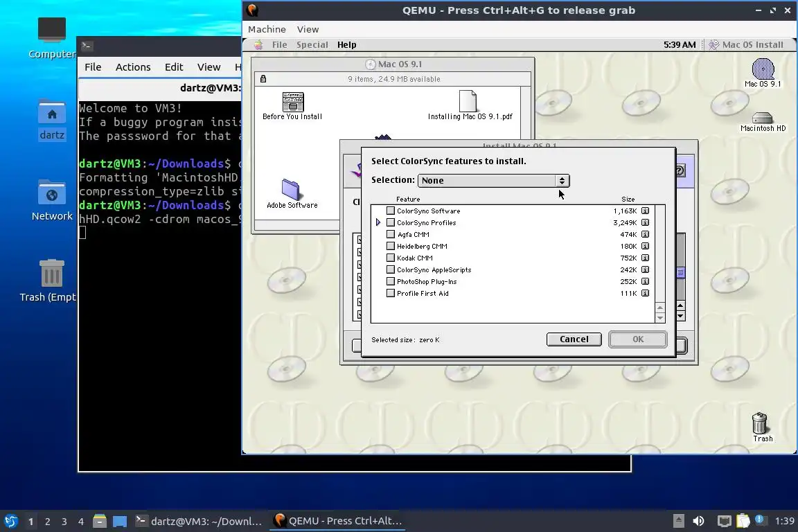
Task: Click the help question mark in installer window
Action: [x=680, y=170]
